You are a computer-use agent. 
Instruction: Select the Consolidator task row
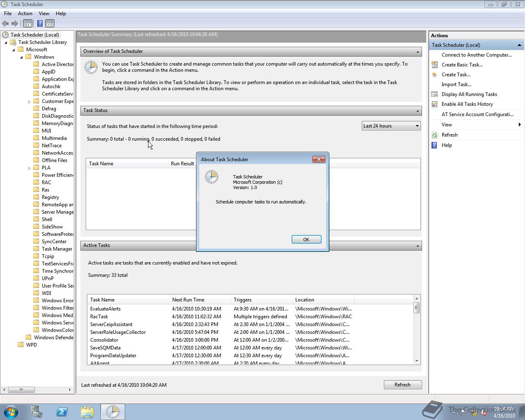250,340
